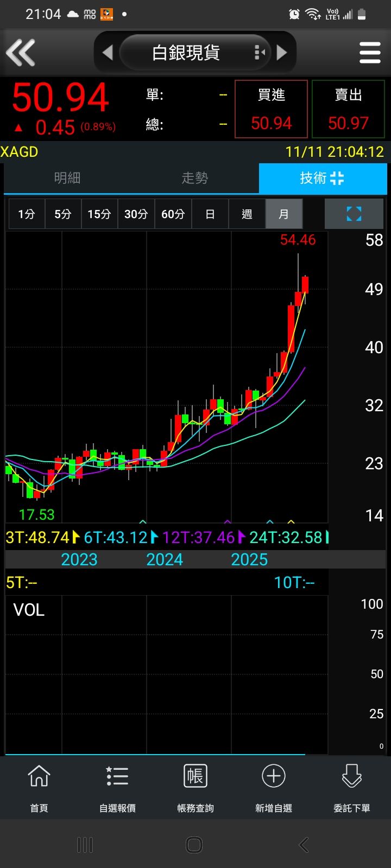The width and height of the screenshot is (391, 868).
Task: Tap the Android back button
Action: coord(304,845)
